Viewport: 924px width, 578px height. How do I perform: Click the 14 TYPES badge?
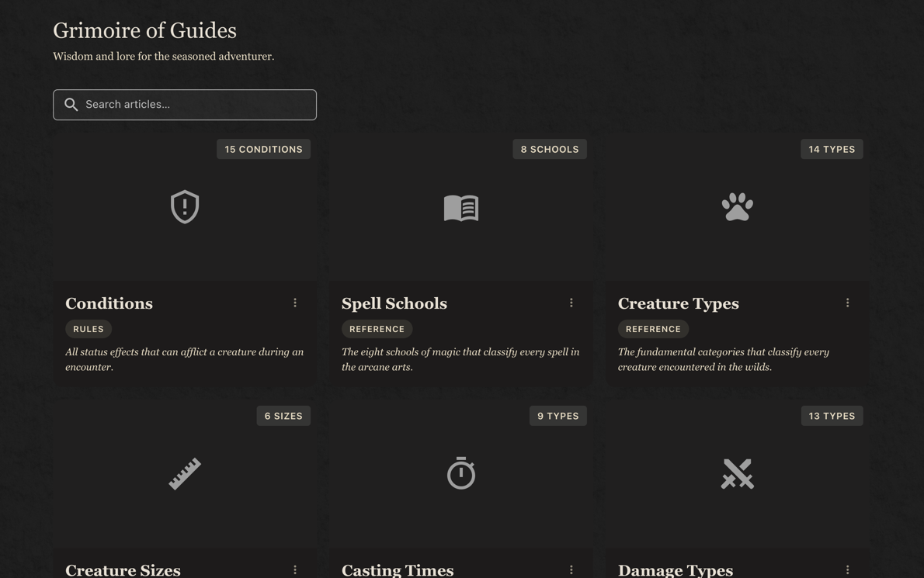click(832, 150)
